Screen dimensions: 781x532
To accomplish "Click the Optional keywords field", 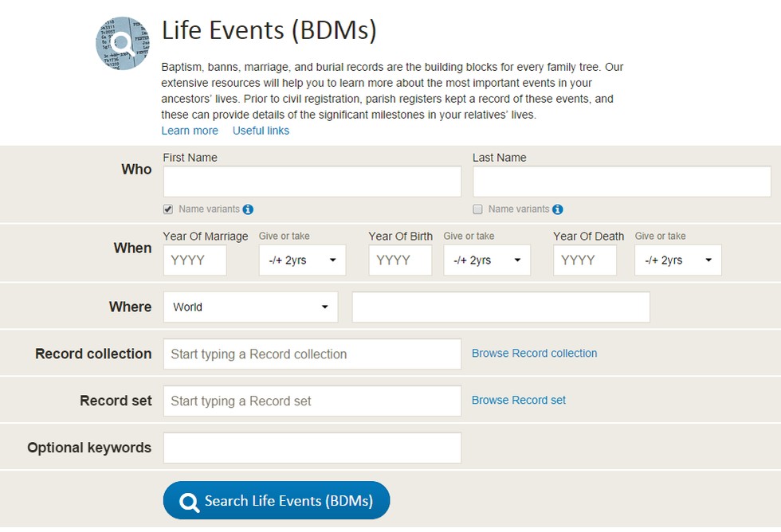I will 312,448.
